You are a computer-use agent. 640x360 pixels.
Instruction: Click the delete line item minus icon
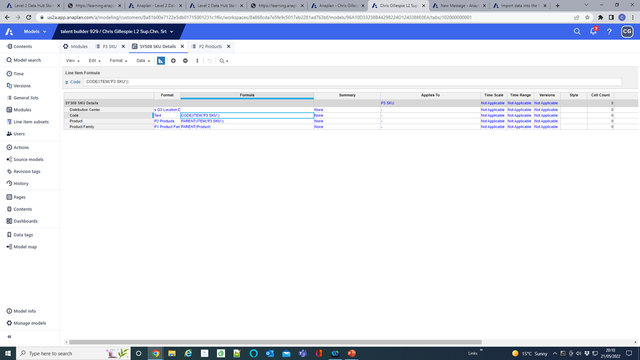pos(185,60)
